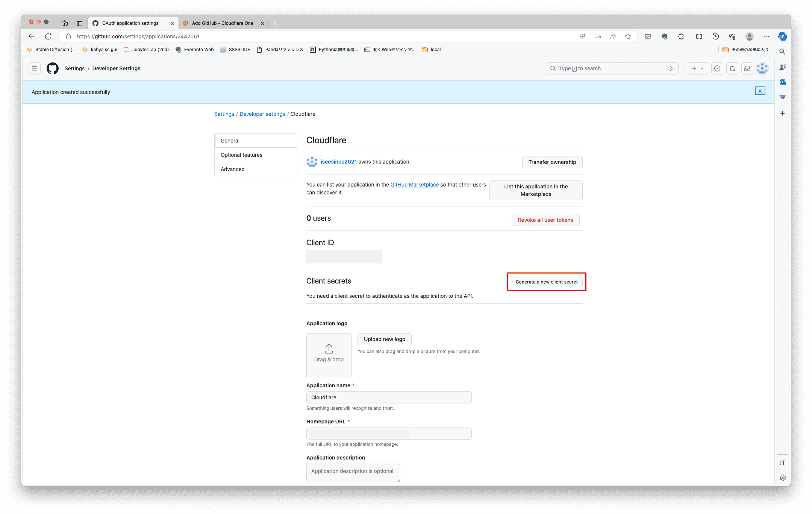Screen dimensions: 812x514
Task: Open browser extensions puzzle icon
Action: [x=681, y=36]
